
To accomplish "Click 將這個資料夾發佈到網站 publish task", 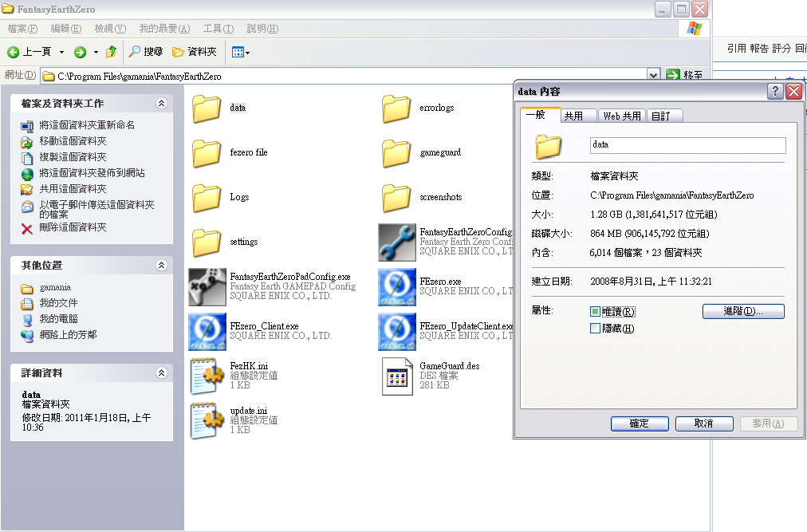I will click(x=93, y=173).
